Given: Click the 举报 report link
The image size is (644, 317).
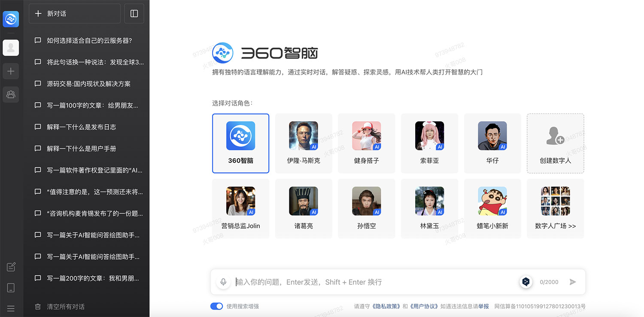Looking at the screenshot, I should [x=483, y=306].
